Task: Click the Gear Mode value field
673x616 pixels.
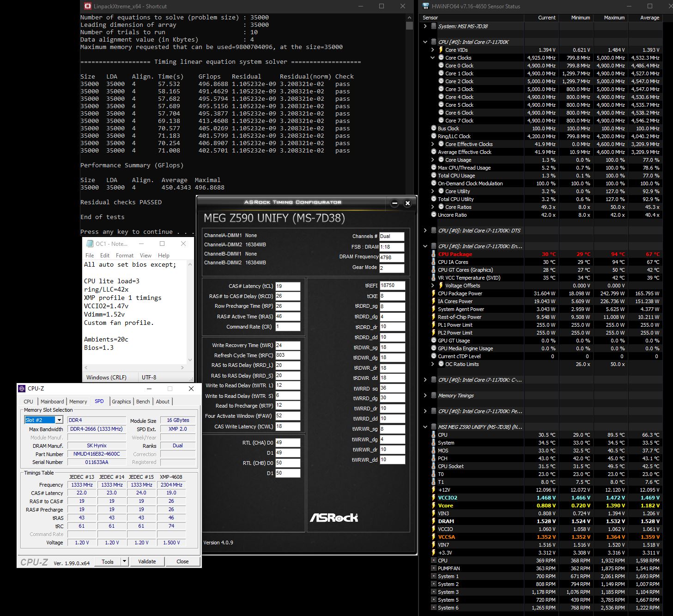Action: click(x=392, y=268)
